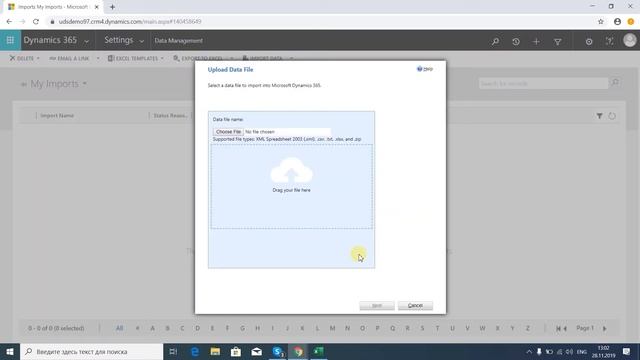Screen dimensions: 640x360
Task: Open File Explorer from taskbar
Action: coord(215,351)
